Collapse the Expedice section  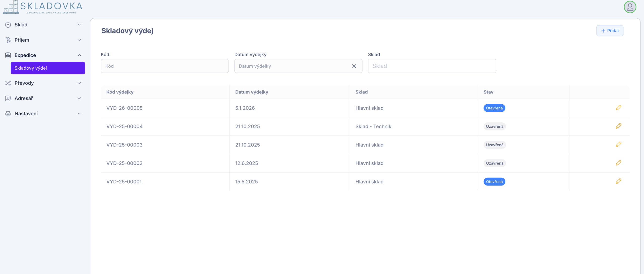click(x=79, y=55)
